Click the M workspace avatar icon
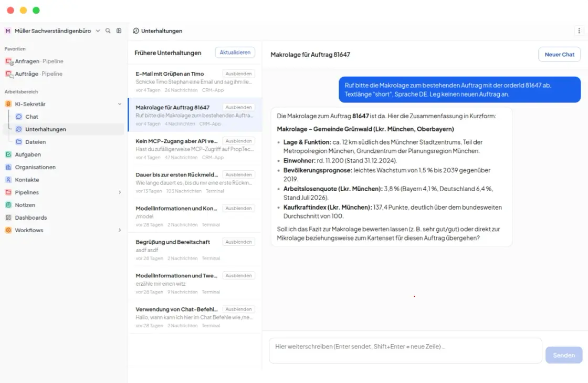Screen dimensions: 588x383 click(8, 31)
